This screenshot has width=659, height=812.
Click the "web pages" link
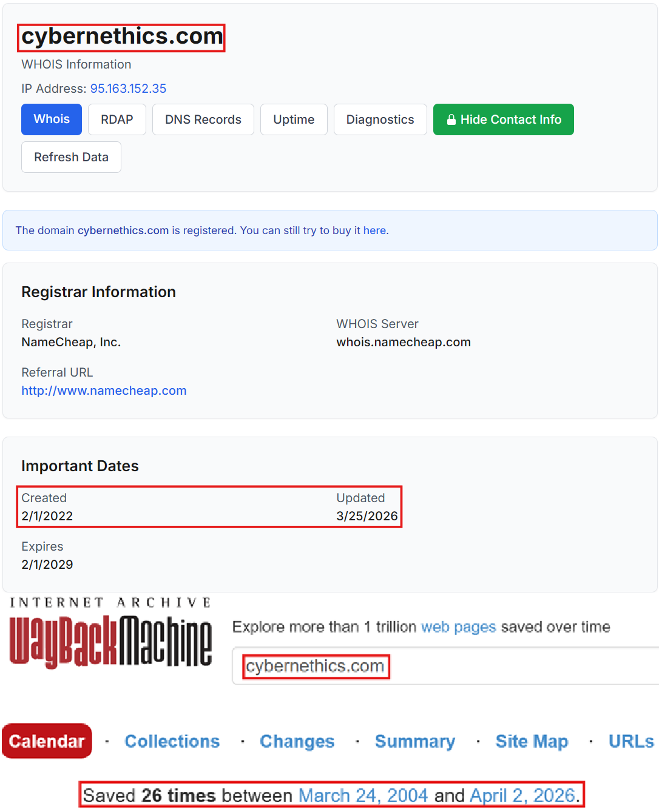(458, 626)
